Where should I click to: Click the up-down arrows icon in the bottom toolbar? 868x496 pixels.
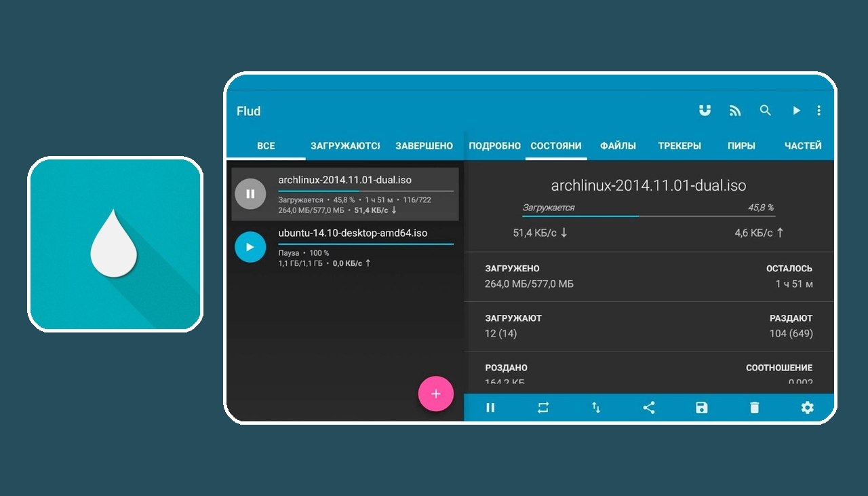(596, 407)
